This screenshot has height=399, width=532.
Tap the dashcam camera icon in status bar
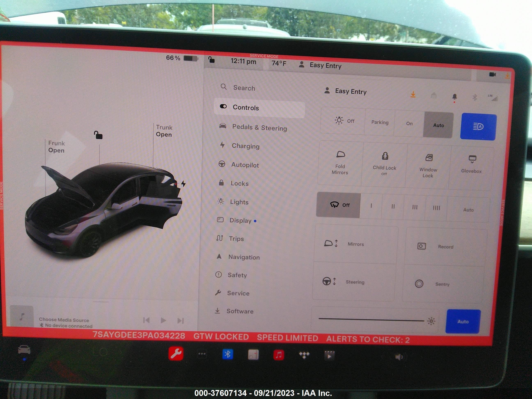pyautogui.click(x=493, y=74)
